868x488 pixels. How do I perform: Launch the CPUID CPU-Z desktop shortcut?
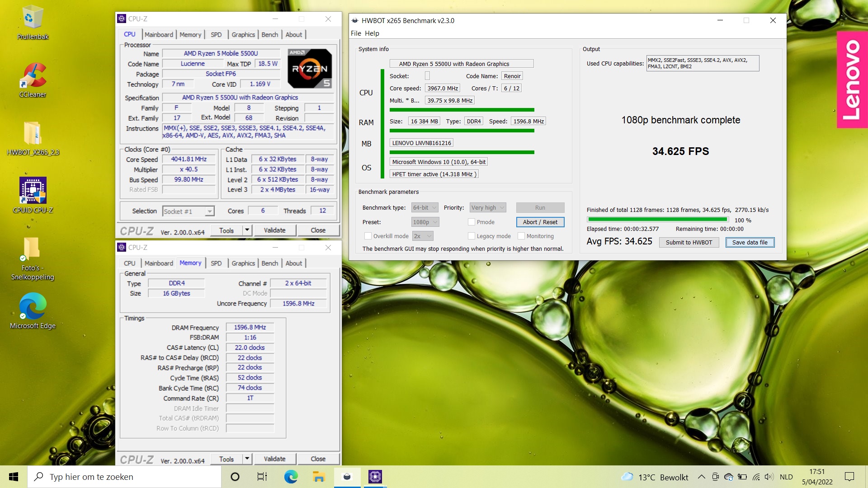[33, 195]
